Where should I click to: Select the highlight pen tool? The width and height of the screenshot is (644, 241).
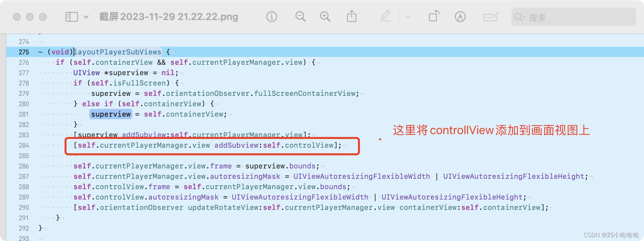click(x=385, y=16)
